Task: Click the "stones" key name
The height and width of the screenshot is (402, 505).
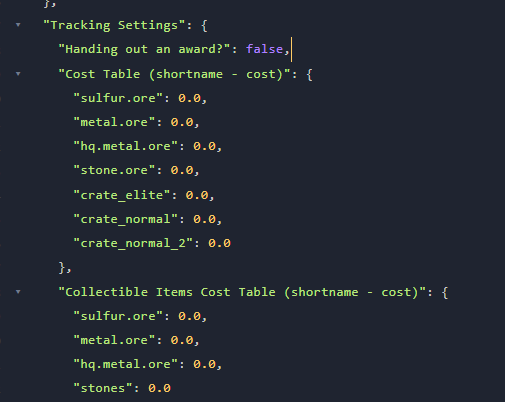Action: pyautogui.click(x=103, y=388)
